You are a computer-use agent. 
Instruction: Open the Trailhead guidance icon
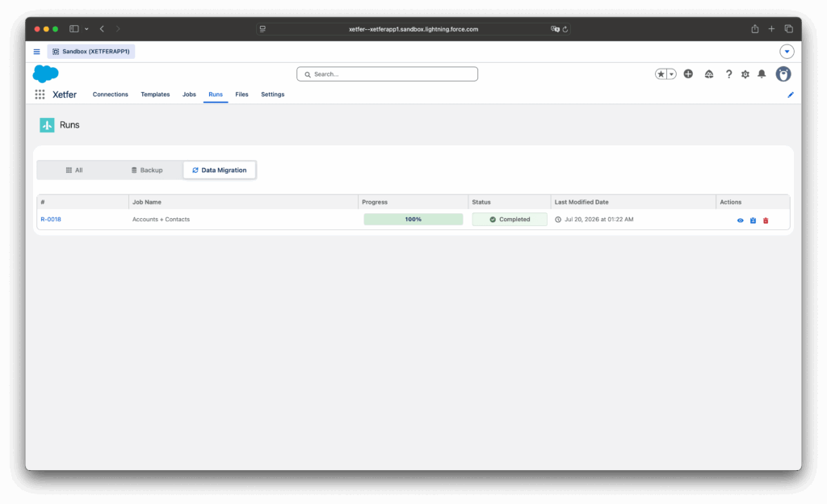tap(709, 74)
